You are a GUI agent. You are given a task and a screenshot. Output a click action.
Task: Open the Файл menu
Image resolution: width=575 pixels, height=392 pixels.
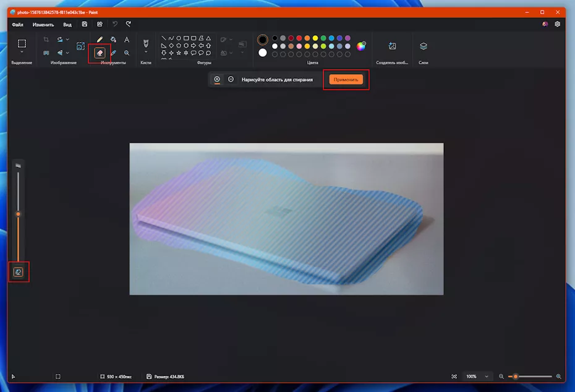(x=17, y=25)
